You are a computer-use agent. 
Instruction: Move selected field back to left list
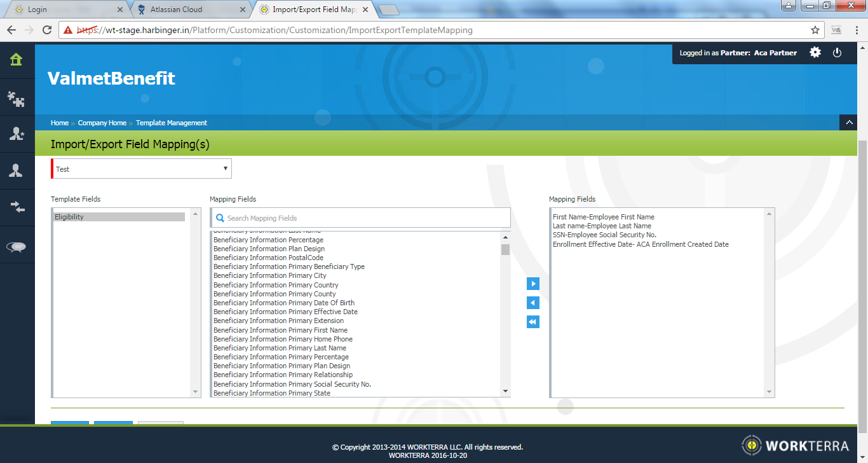[533, 303]
